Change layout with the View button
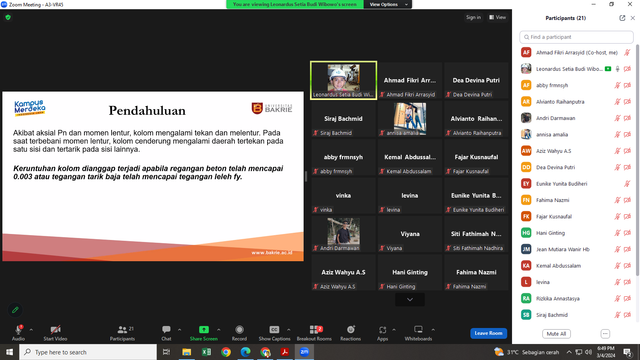Screen dimensions: 640x360 498,17
